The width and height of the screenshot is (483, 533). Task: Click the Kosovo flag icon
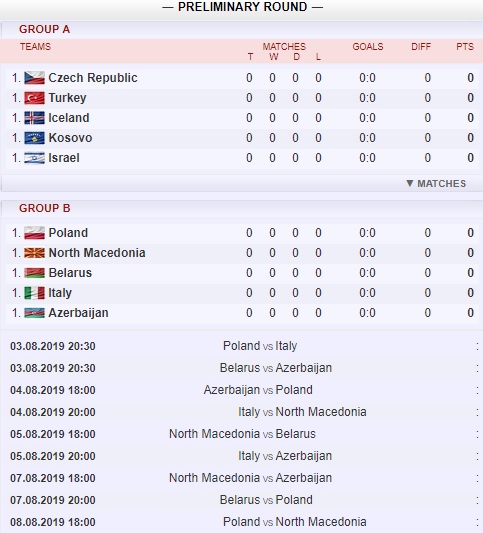click(34, 138)
